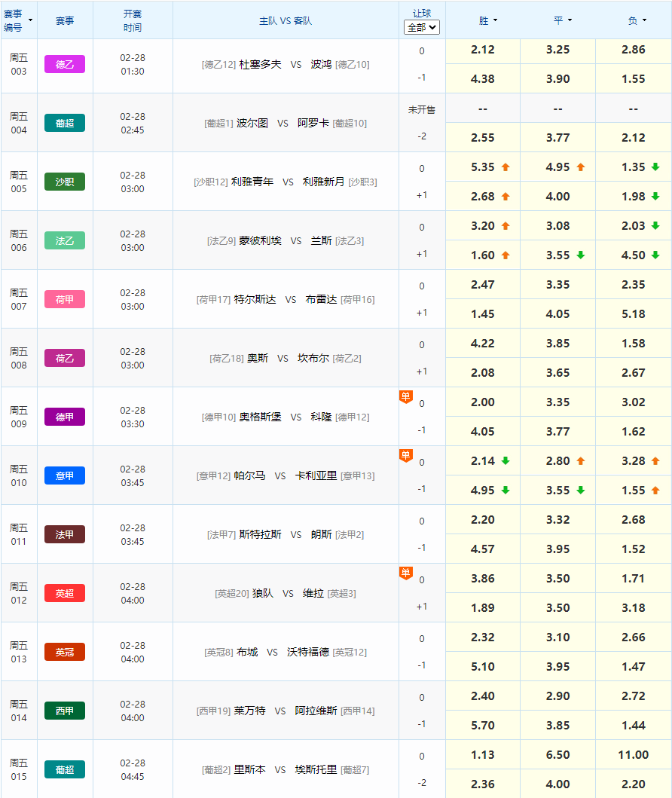Viewport: 672px width, 798px height.
Task: Click the 葡超 league badge for match 004
Action: click(65, 123)
